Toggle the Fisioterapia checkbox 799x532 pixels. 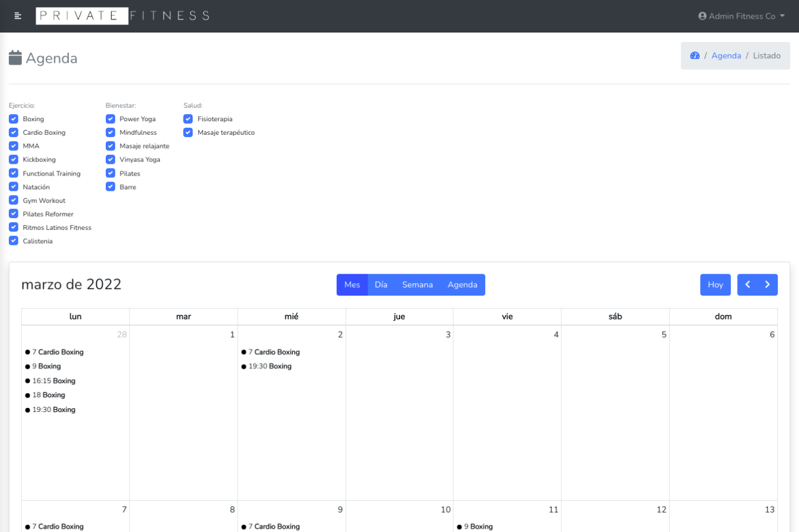point(188,119)
